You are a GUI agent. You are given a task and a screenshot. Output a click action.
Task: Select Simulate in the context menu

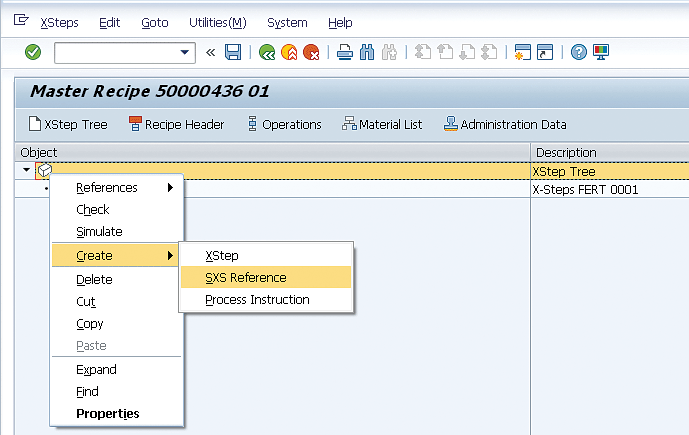pos(99,232)
